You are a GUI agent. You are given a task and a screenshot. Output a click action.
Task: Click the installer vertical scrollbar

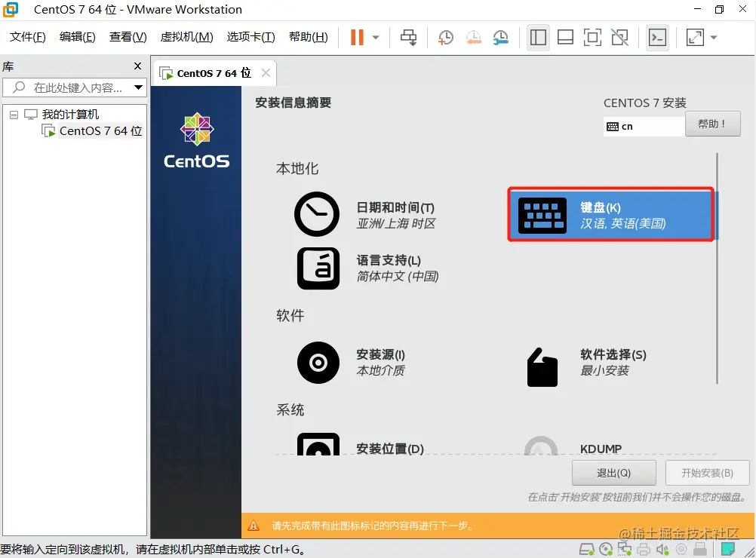coord(717,268)
